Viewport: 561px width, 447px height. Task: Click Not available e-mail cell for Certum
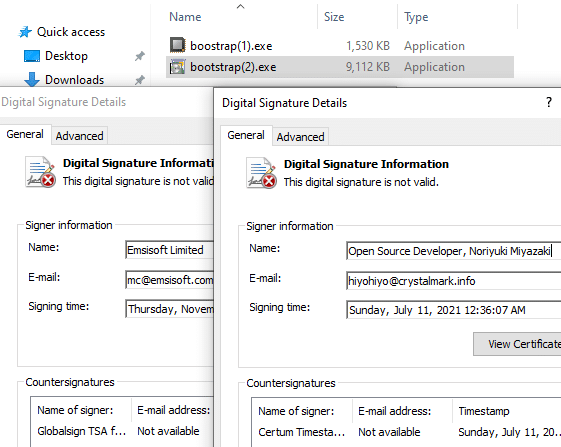coord(389,432)
